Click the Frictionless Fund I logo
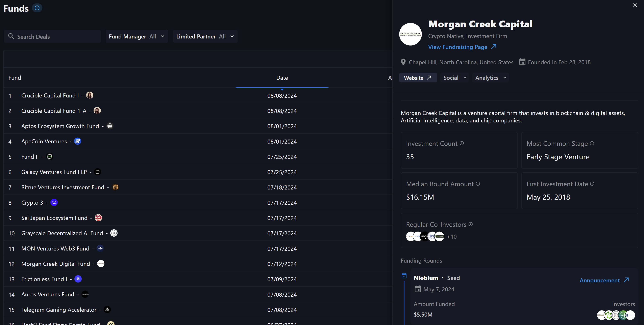The height and width of the screenshot is (325, 644). coord(78,279)
